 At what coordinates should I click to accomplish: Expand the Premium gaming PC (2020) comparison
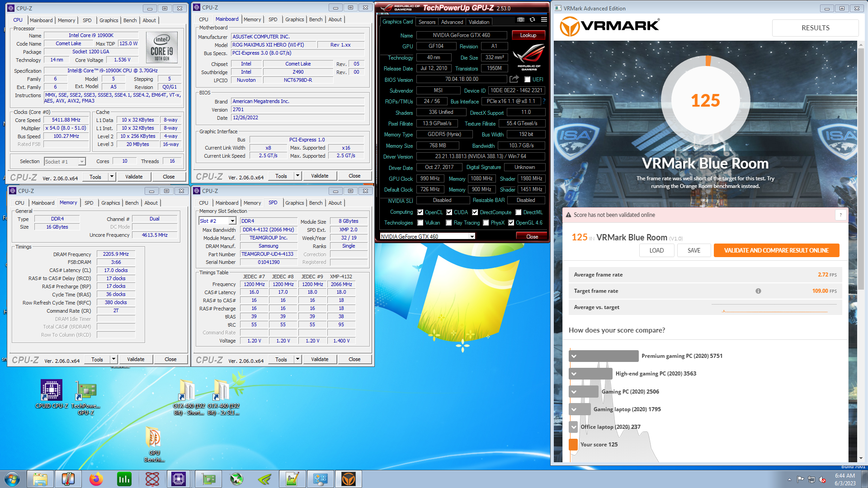(574, 356)
